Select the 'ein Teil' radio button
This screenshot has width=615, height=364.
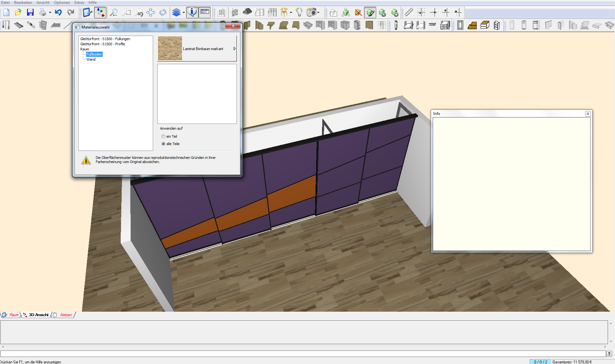pos(163,136)
